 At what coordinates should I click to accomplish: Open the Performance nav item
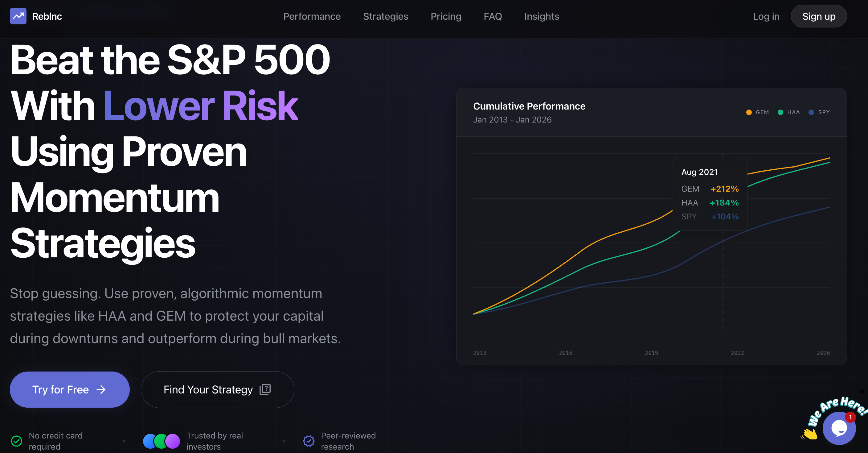(x=312, y=16)
